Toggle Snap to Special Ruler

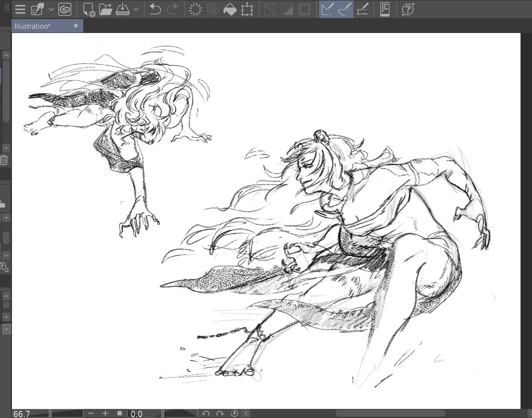pos(345,9)
